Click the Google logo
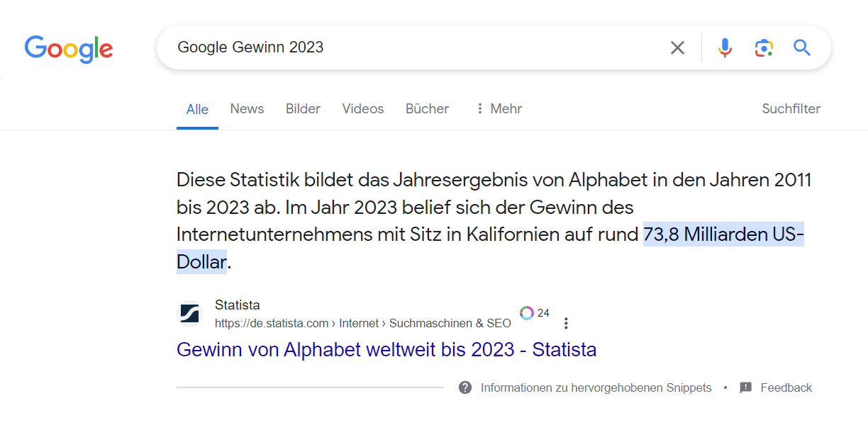 tap(69, 48)
